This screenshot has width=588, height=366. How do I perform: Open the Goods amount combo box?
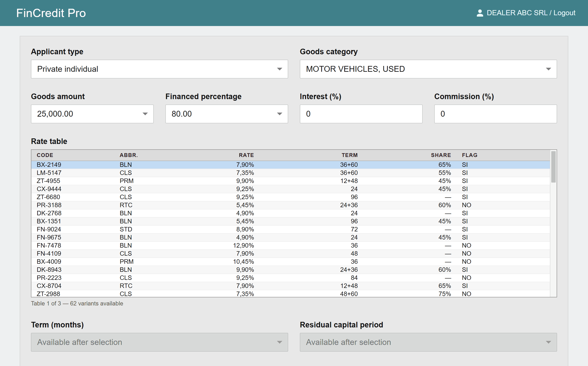coord(92,114)
